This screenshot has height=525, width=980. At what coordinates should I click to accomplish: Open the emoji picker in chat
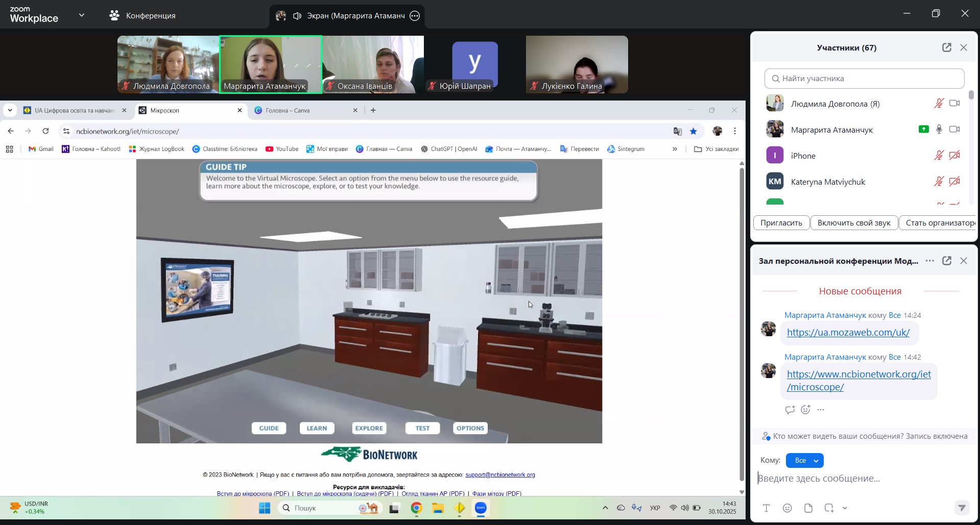787,508
